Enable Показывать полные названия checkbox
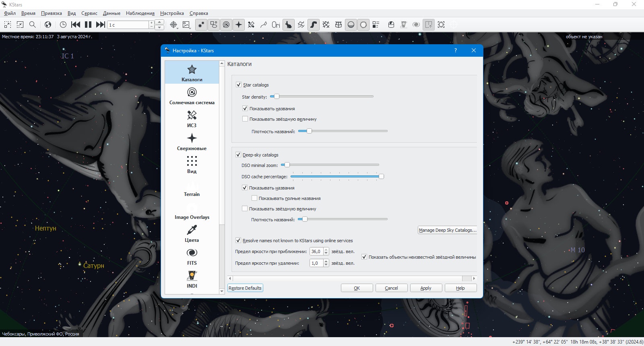 (x=254, y=198)
